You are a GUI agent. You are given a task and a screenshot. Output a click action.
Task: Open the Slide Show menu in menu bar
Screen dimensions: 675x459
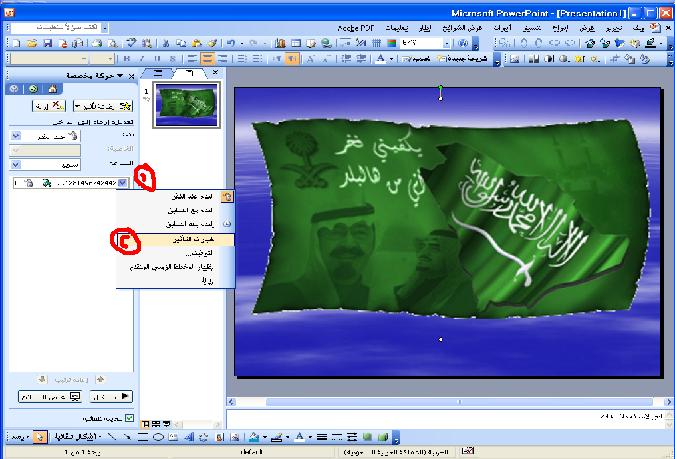pos(462,28)
